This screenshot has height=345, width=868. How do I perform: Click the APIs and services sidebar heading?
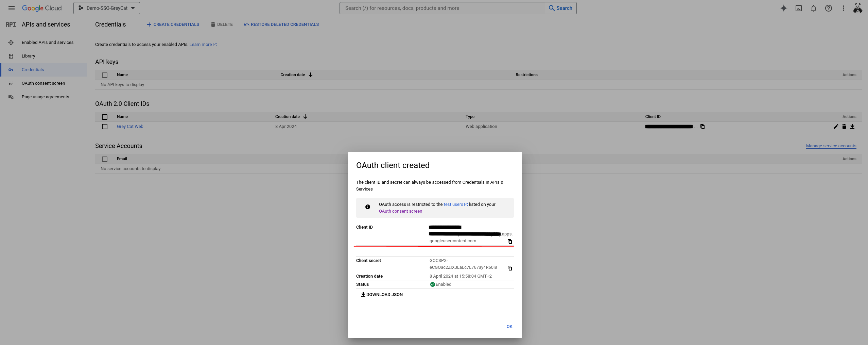pos(46,24)
